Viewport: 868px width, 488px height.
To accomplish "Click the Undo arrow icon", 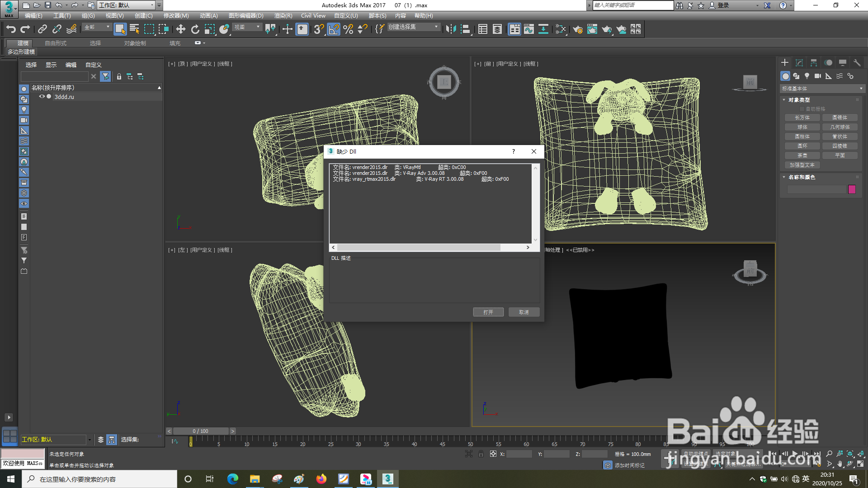I will tap(11, 29).
